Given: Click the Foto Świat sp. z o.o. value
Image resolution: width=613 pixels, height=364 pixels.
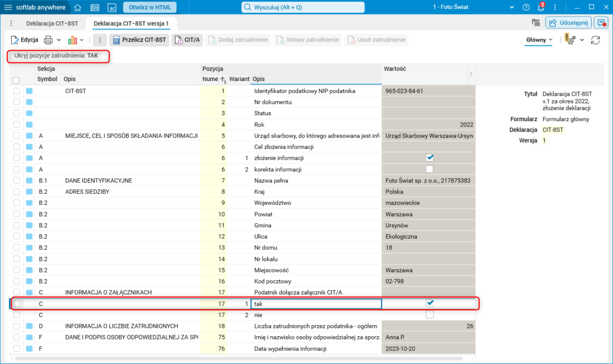Looking at the screenshot, I should pyautogui.click(x=429, y=180).
